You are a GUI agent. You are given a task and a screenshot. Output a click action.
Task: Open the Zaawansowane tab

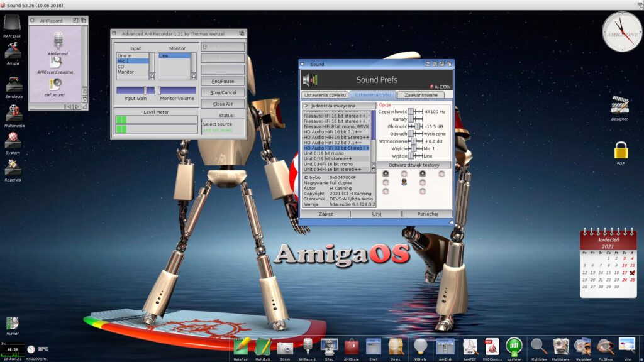click(x=421, y=95)
